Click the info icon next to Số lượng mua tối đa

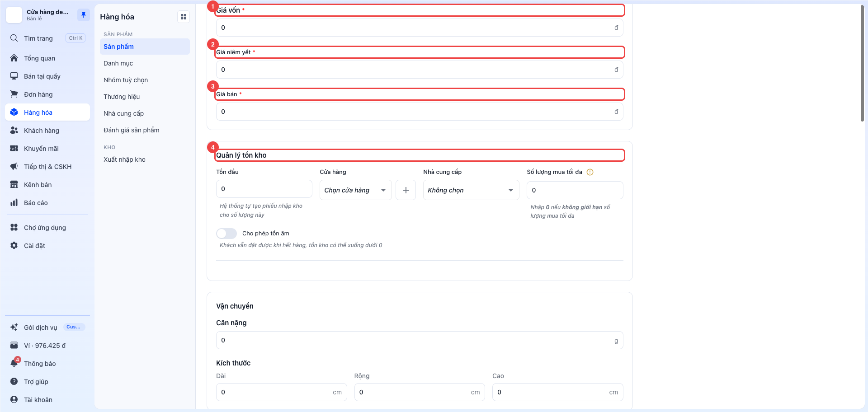pyautogui.click(x=590, y=172)
